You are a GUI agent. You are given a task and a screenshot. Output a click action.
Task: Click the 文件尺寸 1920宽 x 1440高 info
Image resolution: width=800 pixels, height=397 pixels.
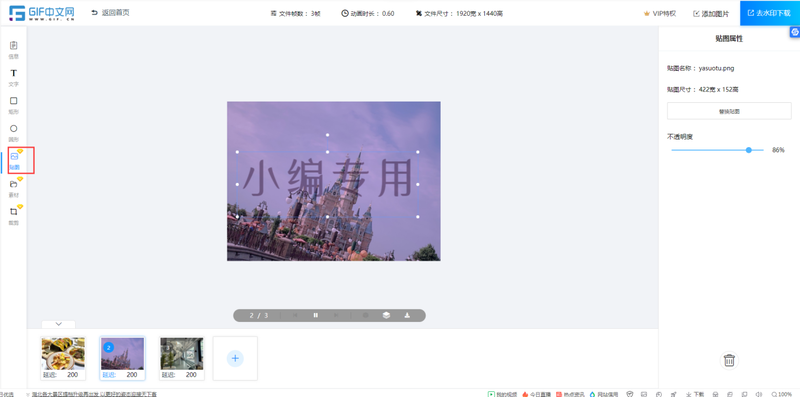point(460,14)
